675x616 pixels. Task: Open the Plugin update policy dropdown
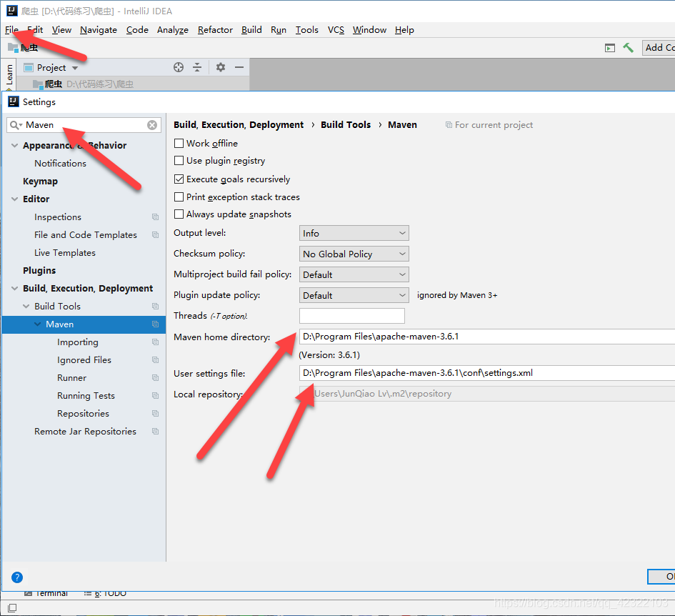(x=354, y=295)
